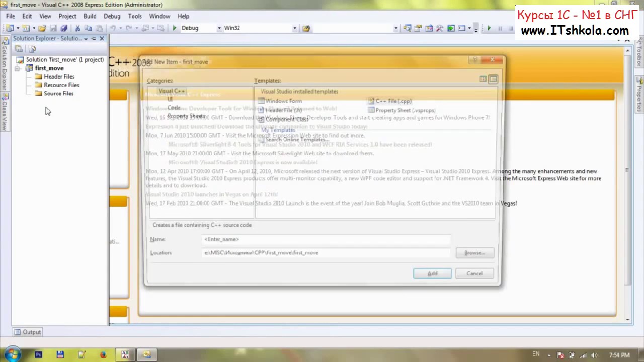Click the Name input field
The height and width of the screenshot is (362, 644).
[x=326, y=239]
